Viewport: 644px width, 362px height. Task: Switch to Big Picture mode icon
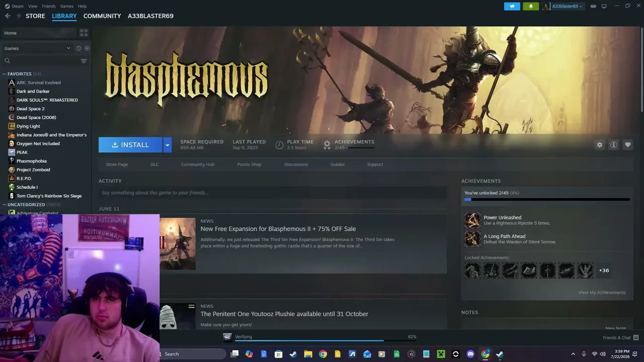coord(604,6)
